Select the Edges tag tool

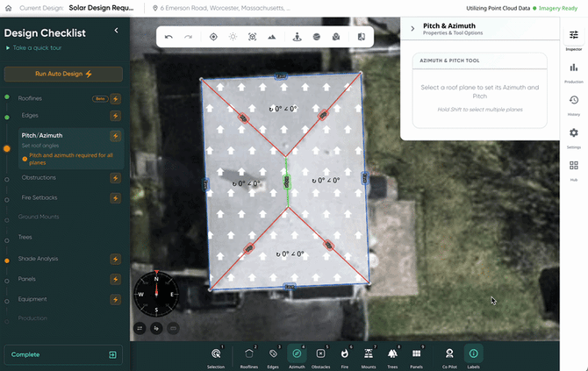click(273, 358)
